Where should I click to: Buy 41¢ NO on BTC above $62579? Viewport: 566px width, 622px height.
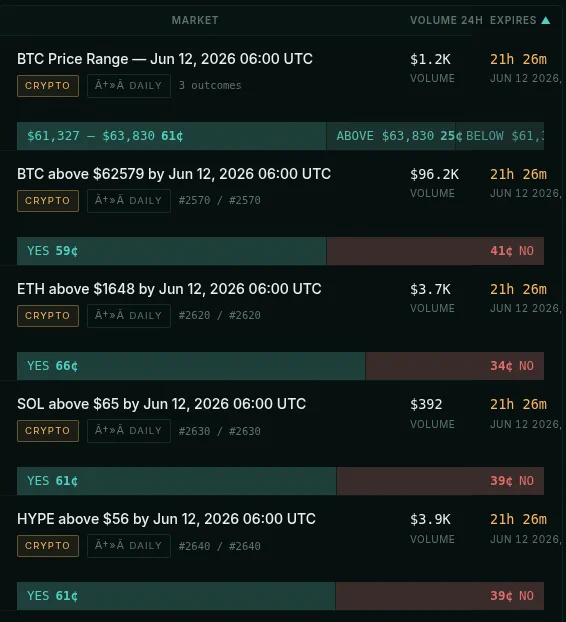(x=435, y=251)
